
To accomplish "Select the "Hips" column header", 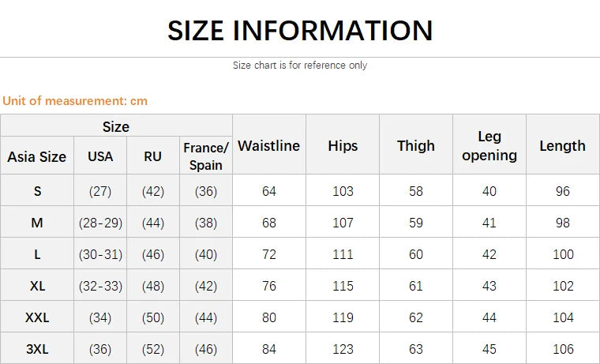I will point(343,145).
